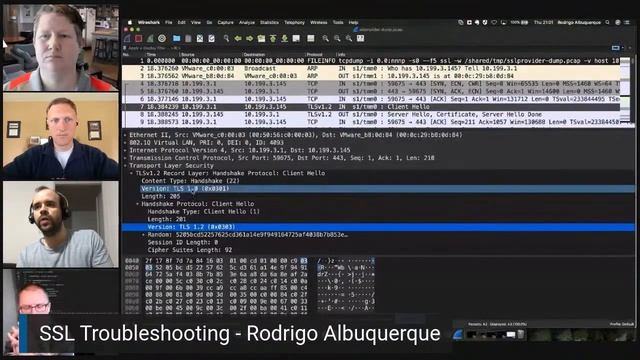Screen dimensions: 640x360
Task: Reset text to normal size icon
Action: (x=349, y=38)
